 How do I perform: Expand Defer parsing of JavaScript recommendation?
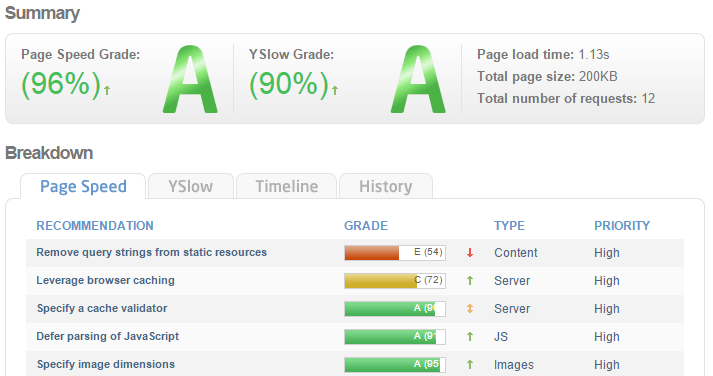pos(108,336)
